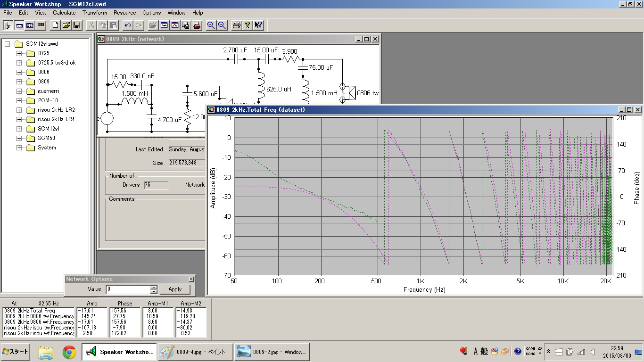The height and width of the screenshot is (362, 644).
Task: Activate the context help pointer icon
Action: [258, 25]
